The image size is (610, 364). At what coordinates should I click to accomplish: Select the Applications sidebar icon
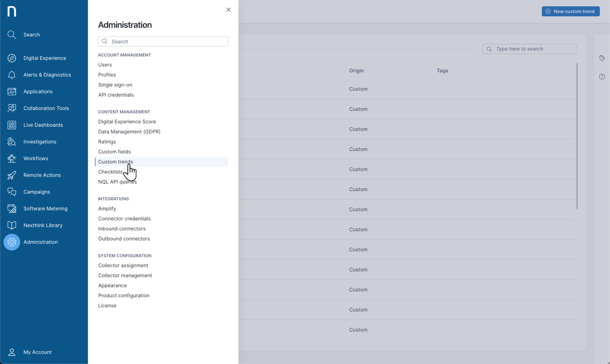[x=11, y=91]
